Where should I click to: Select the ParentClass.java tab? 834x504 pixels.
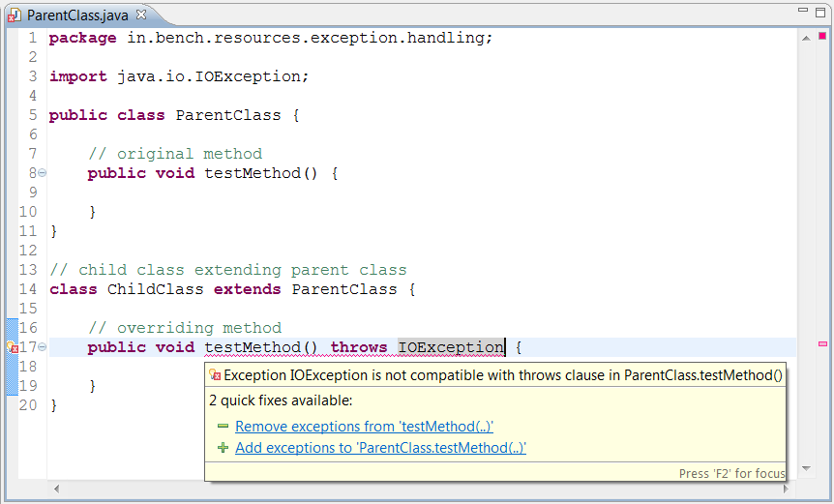click(76, 16)
